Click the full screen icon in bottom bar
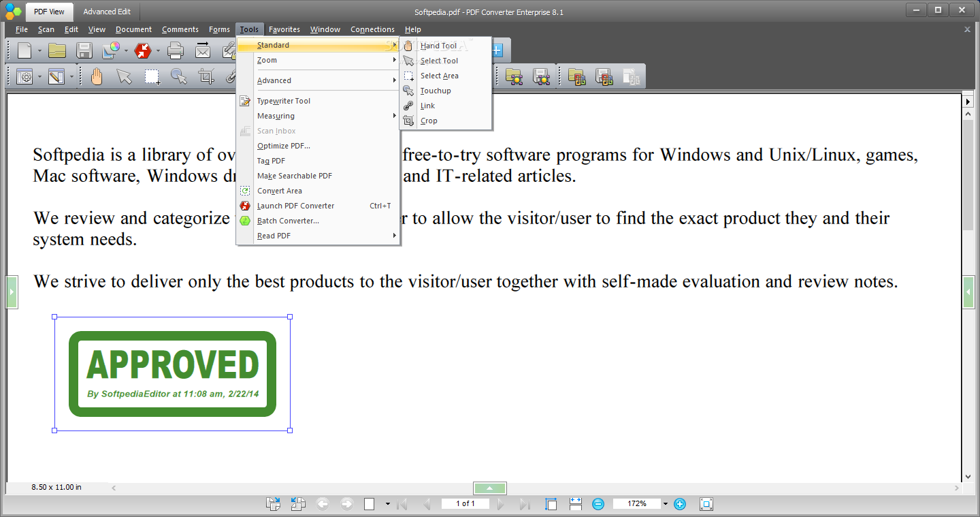The image size is (980, 517). 706,504
